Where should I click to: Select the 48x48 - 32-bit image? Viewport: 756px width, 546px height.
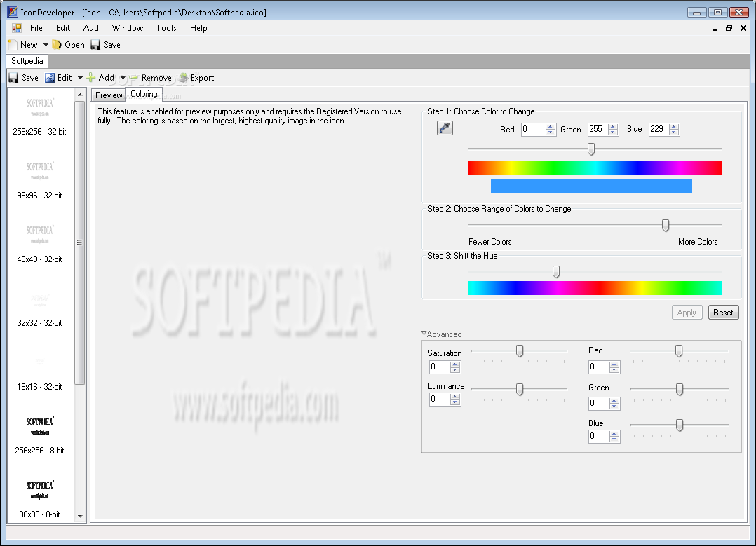39,243
